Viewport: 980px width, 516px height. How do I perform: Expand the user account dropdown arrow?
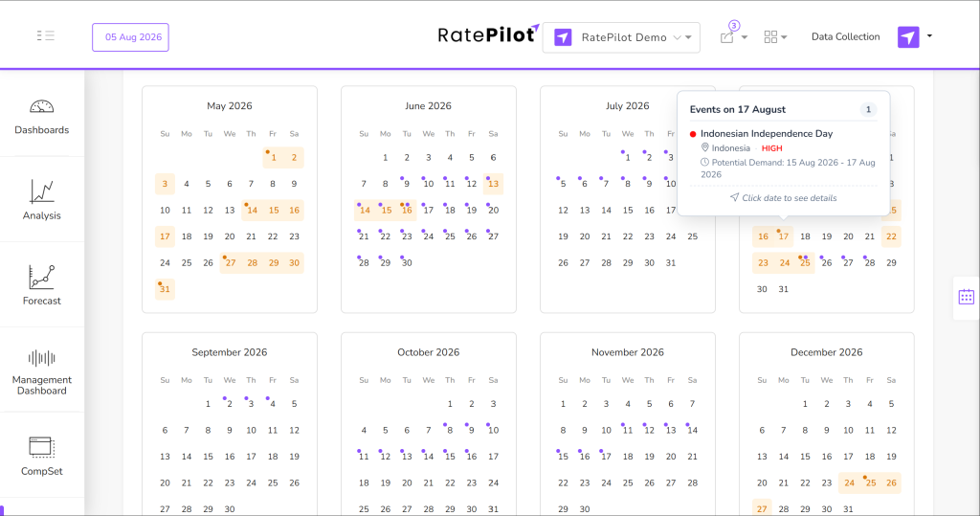929,36
